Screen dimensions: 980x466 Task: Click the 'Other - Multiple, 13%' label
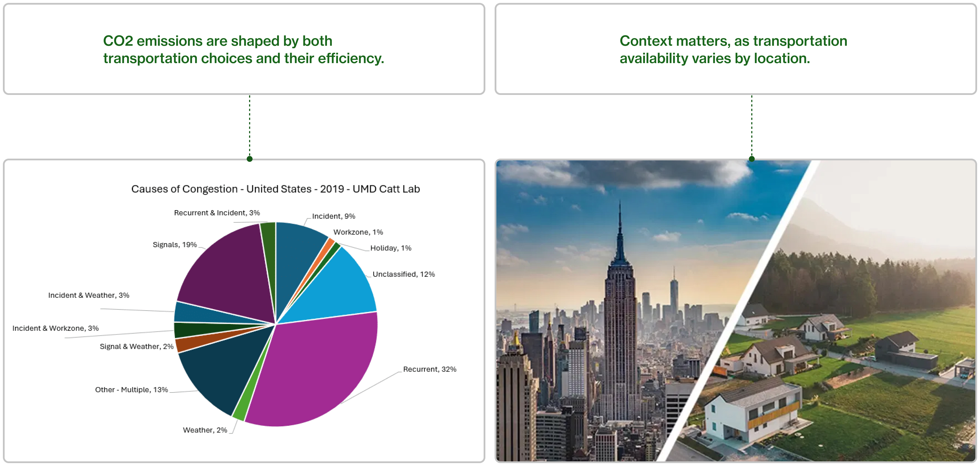coord(131,390)
